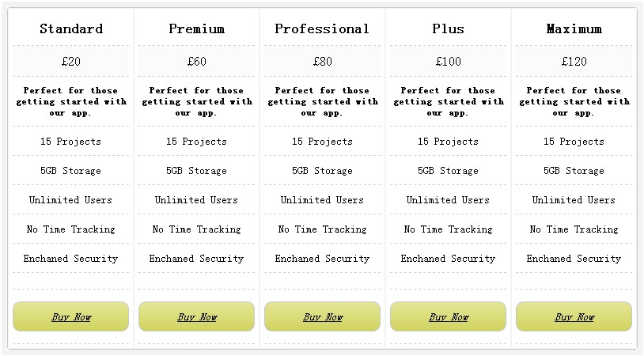Select Buy Now for the Maximum plan
Image resolution: width=644 pixels, height=356 pixels.
[x=574, y=316]
